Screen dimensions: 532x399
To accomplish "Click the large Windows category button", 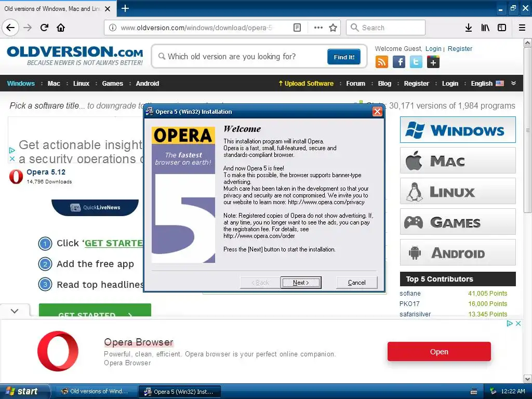I will click(x=458, y=129).
